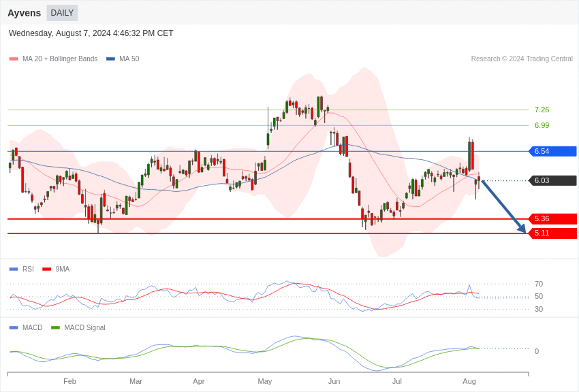Click the pink MA 20 + Bollinger Bands legend swatch

pos(14,59)
